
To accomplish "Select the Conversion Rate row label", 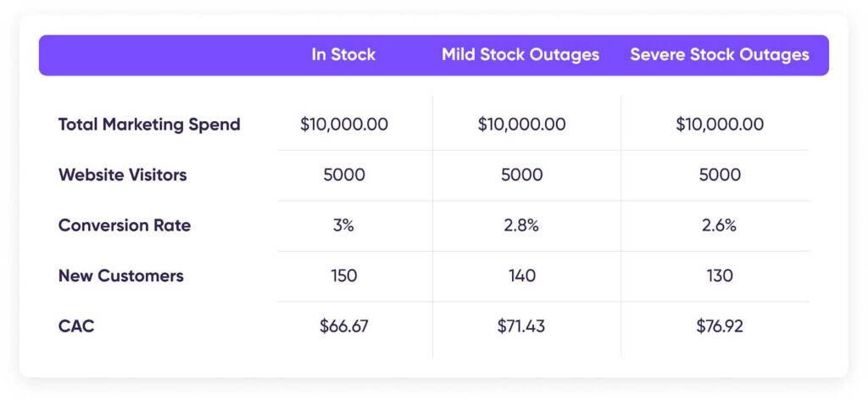I will point(125,225).
